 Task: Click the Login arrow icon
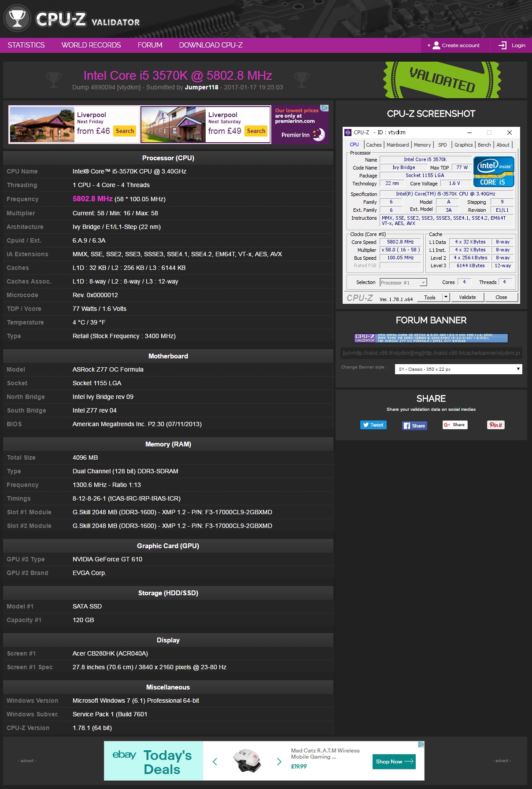coord(502,45)
